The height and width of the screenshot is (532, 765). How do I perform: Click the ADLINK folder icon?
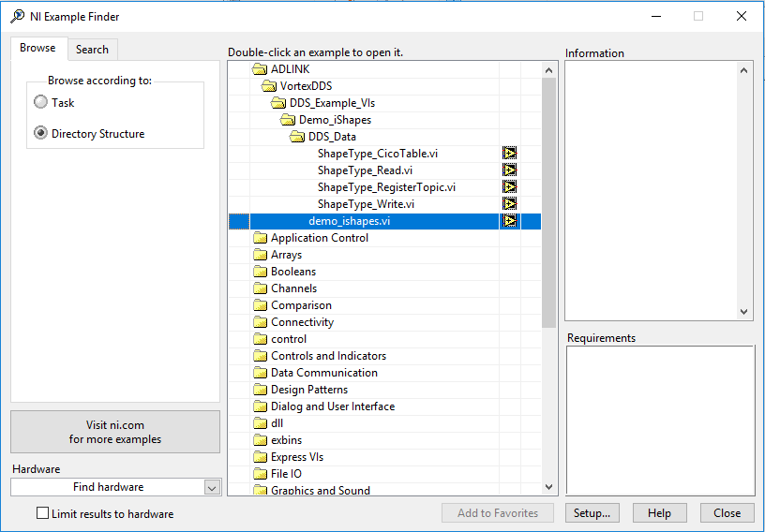260,68
